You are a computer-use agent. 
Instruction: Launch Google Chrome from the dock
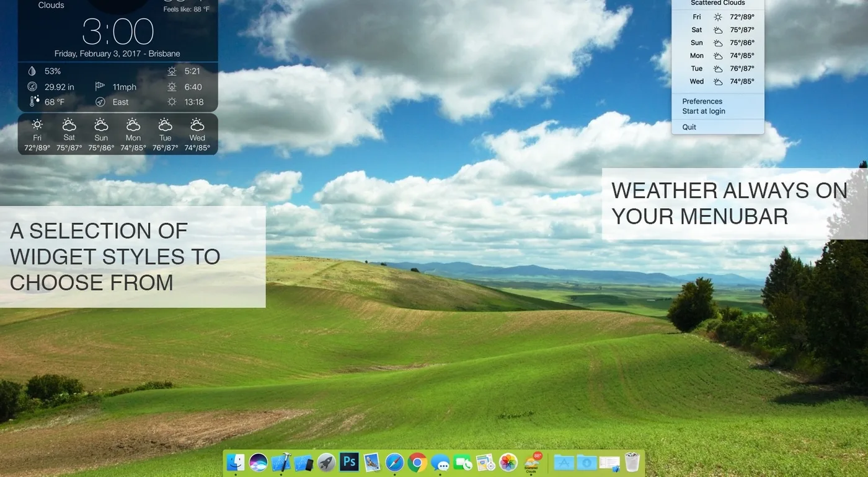(x=417, y=462)
